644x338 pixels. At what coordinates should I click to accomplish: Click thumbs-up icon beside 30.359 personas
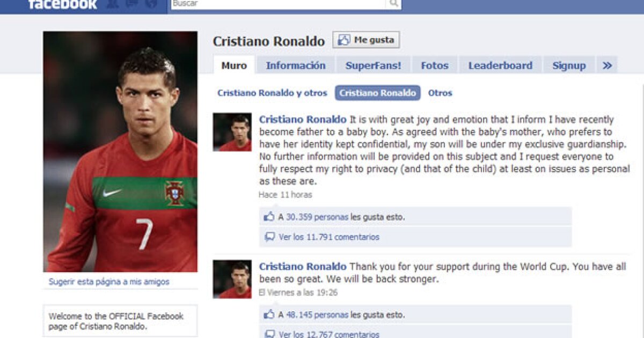pyautogui.click(x=269, y=217)
